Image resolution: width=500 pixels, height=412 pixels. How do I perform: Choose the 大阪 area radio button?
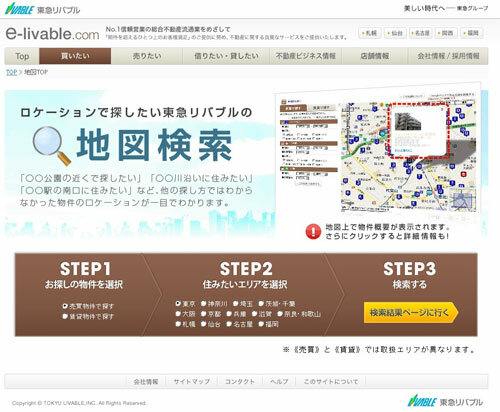click(178, 314)
